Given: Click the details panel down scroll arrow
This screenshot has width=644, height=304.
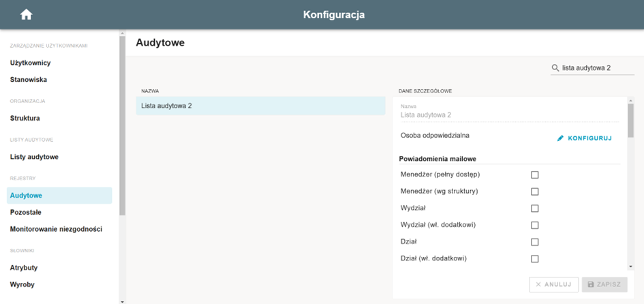Looking at the screenshot, I should click(x=631, y=267).
